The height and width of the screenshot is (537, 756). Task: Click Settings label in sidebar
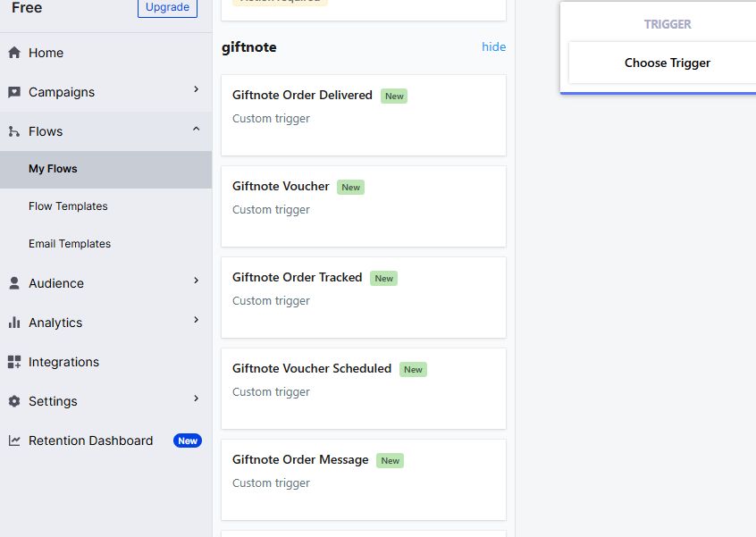[53, 401]
